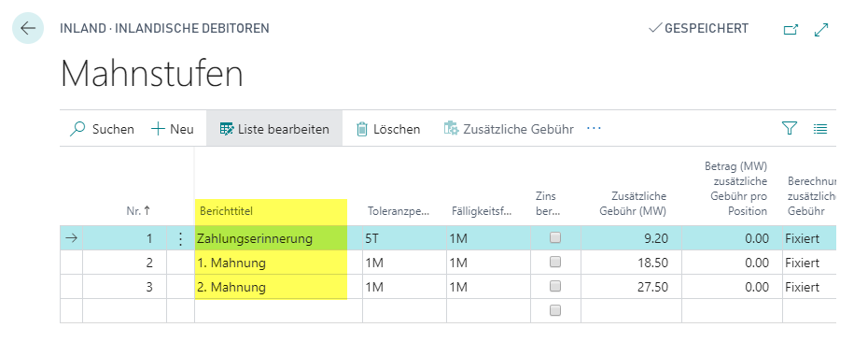Viewport: 868px width, 356px height.
Task: Click 5T tolerance period cell
Action: click(405, 238)
